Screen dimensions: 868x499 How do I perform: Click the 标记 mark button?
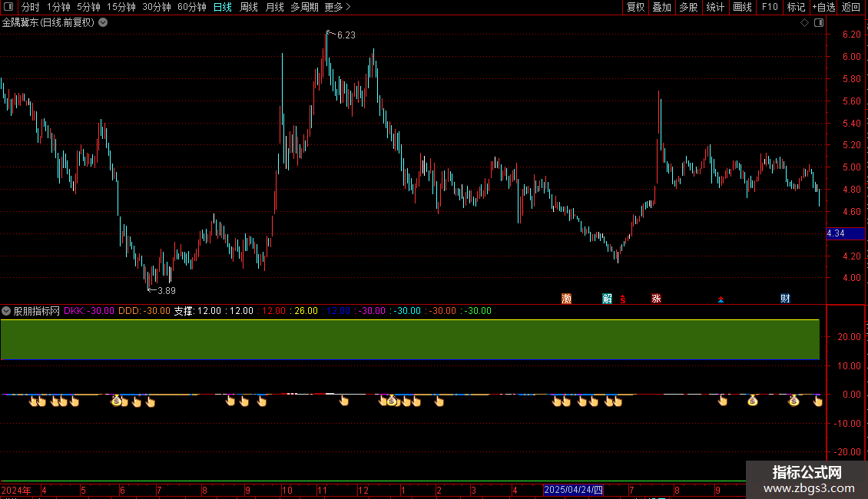tap(796, 7)
